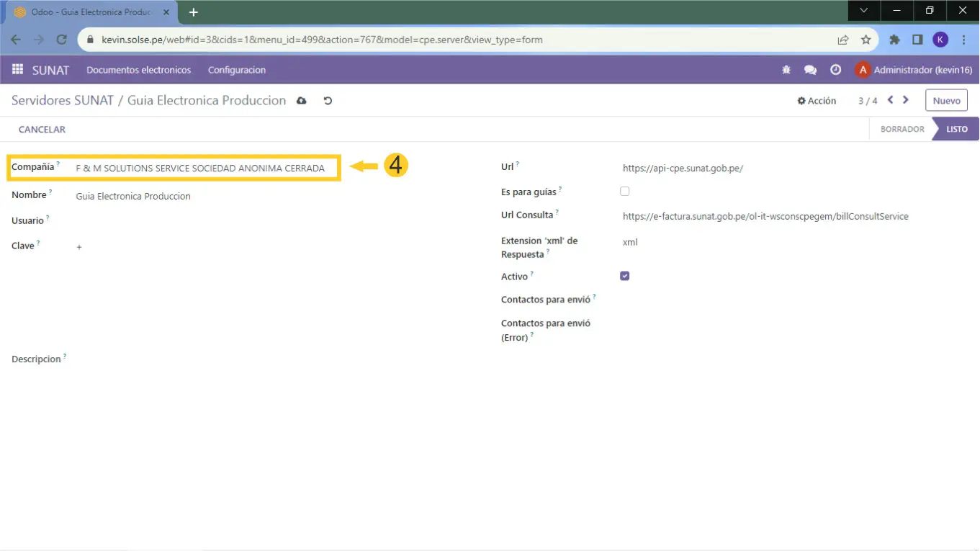Open Chrome three-dot menu
980x551 pixels.
[963, 40]
